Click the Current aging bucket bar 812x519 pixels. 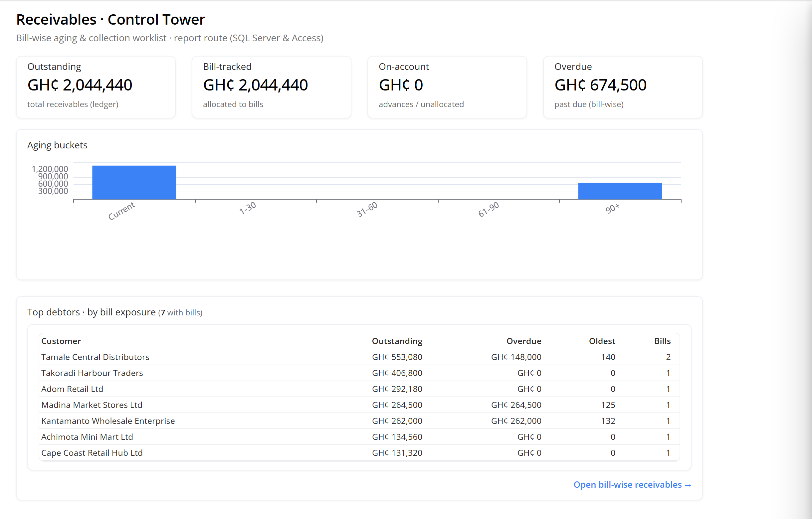(x=134, y=182)
